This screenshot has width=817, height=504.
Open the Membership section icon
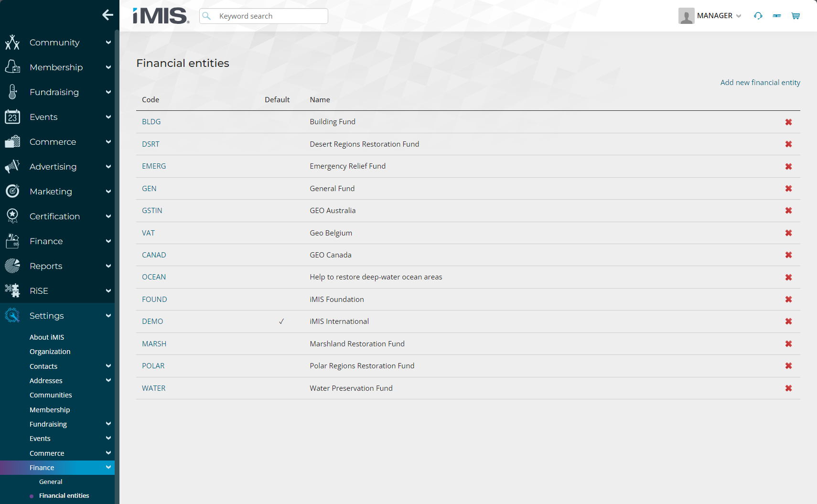click(x=12, y=67)
